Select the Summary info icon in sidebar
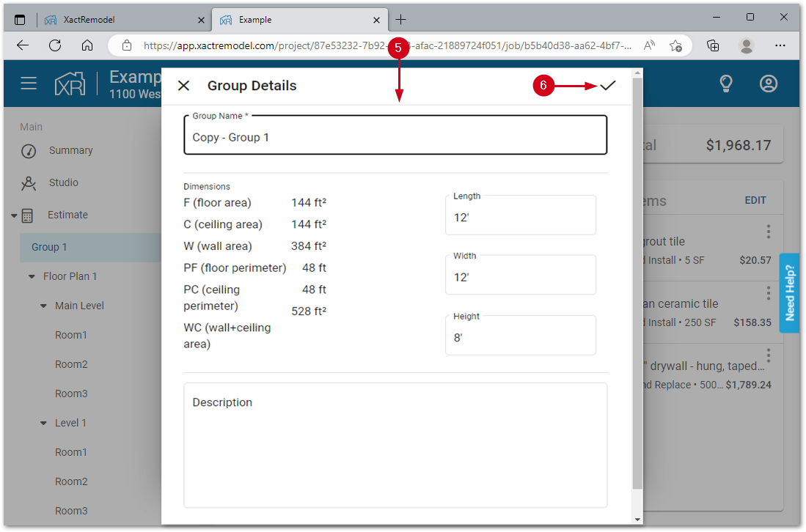The image size is (806, 532). (29, 150)
